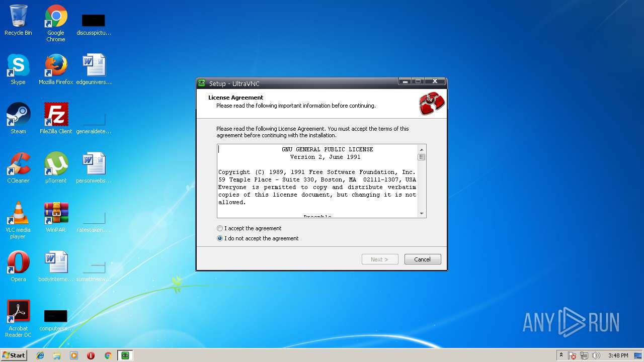Open VLC media player shortcut

(18, 220)
